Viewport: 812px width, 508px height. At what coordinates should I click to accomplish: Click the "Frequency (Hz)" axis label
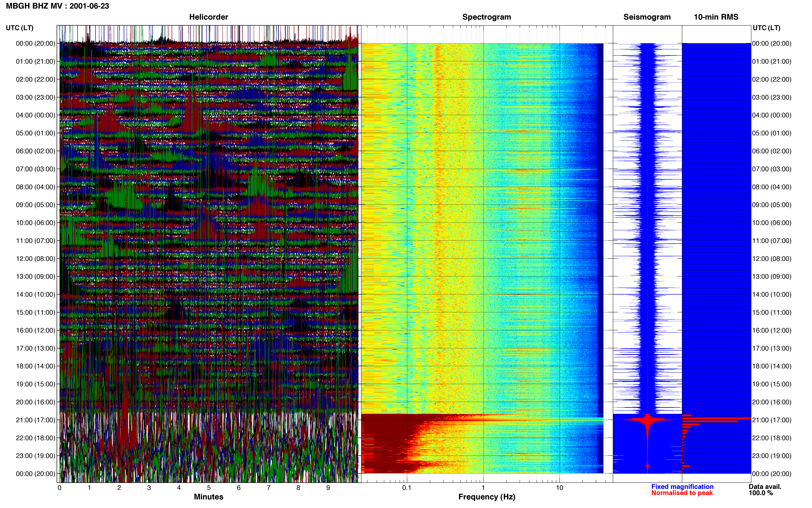pyautogui.click(x=487, y=497)
